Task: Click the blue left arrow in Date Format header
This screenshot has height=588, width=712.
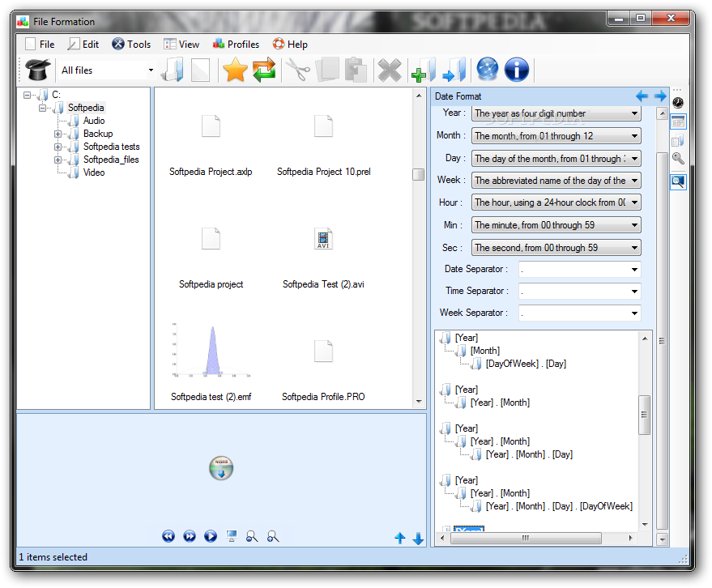Action: 642,96
